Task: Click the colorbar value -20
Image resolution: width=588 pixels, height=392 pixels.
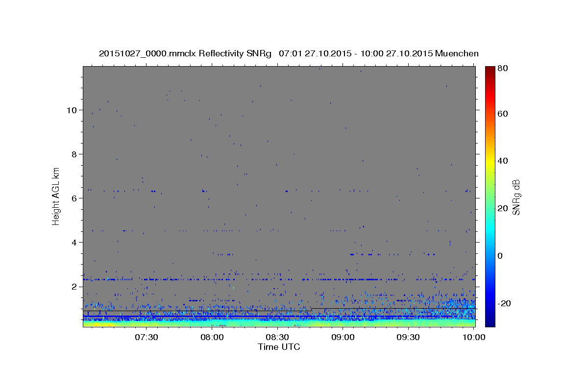Action: 505,303
